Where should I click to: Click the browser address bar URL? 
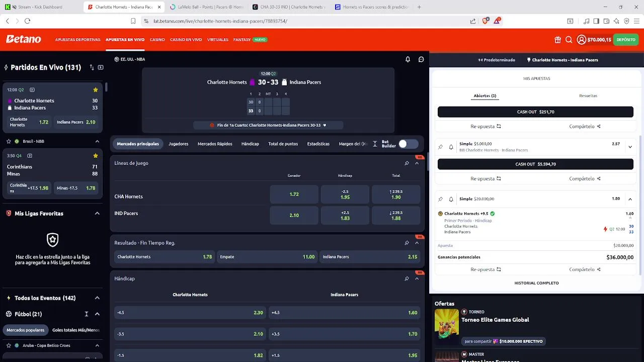click(x=220, y=21)
